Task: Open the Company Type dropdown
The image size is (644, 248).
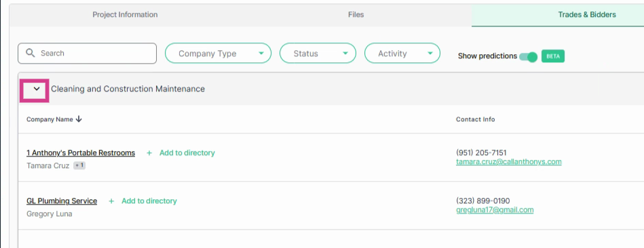Action: [x=218, y=54]
